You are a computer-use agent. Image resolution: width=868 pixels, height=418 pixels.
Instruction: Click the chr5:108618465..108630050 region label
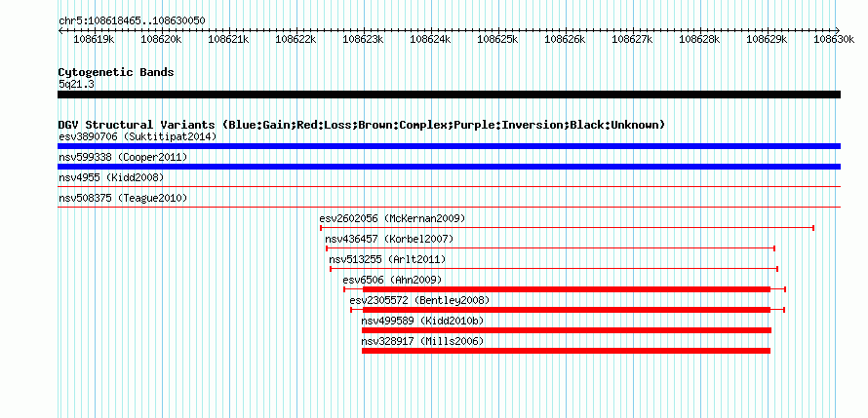(132, 21)
